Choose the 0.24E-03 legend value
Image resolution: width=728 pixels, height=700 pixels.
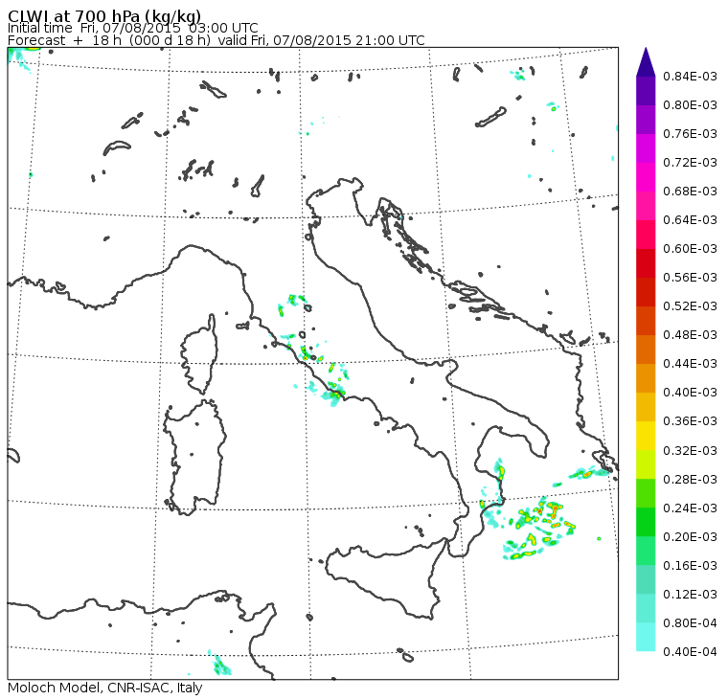pyautogui.click(x=690, y=508)
